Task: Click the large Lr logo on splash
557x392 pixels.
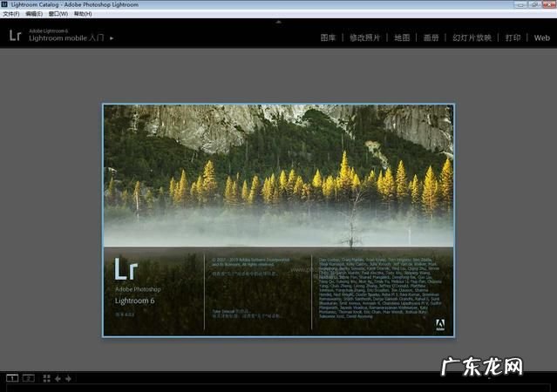Action: (126, 269)
